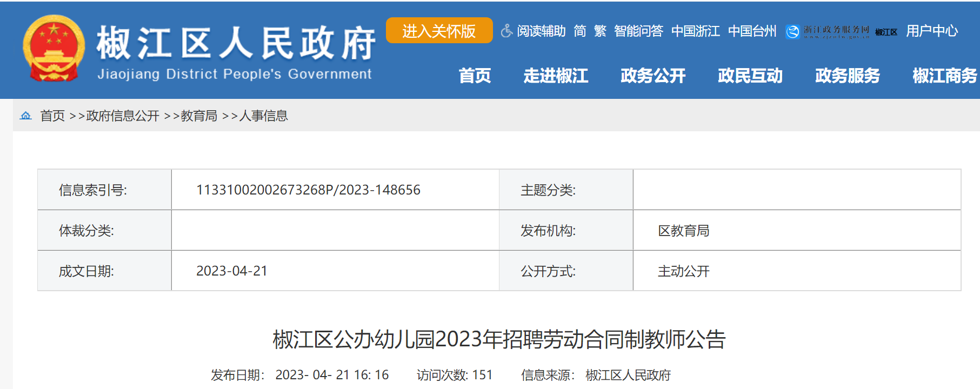Open 政务公开 navigation menu

(653, 76)
